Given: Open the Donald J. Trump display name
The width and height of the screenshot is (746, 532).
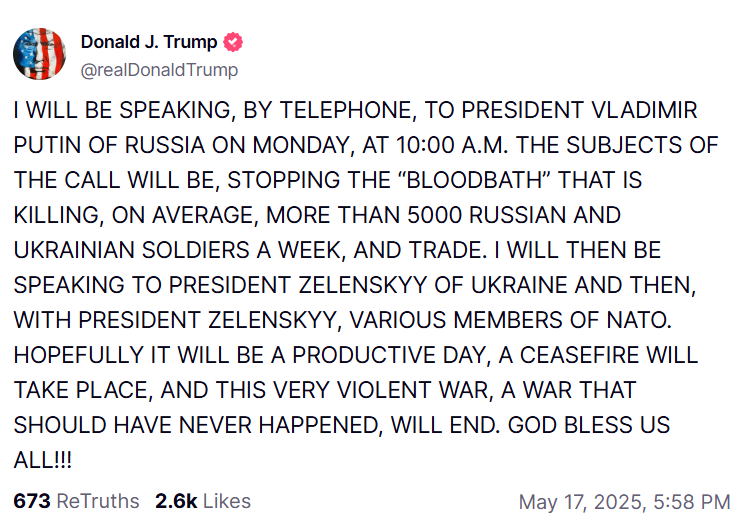Looking at the screenshot, I should 150,43.
